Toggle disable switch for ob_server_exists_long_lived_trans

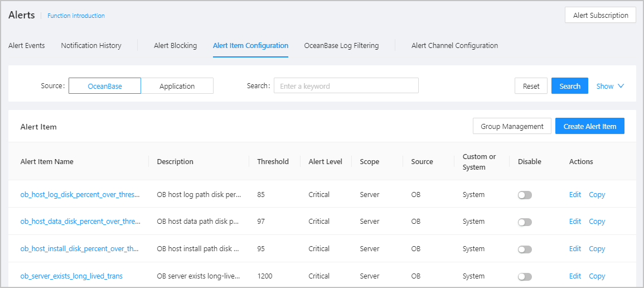525,276
